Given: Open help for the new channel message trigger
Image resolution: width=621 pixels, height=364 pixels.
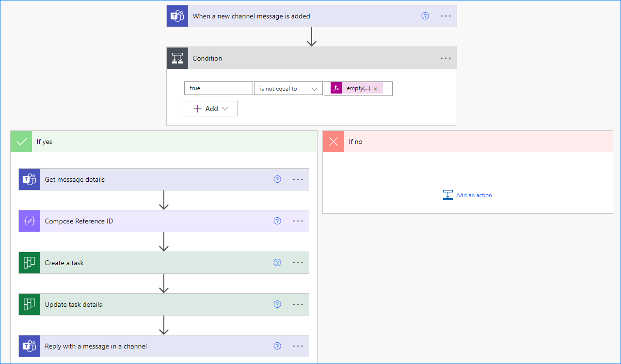Looking at the screenshot, I should [425, 16].
